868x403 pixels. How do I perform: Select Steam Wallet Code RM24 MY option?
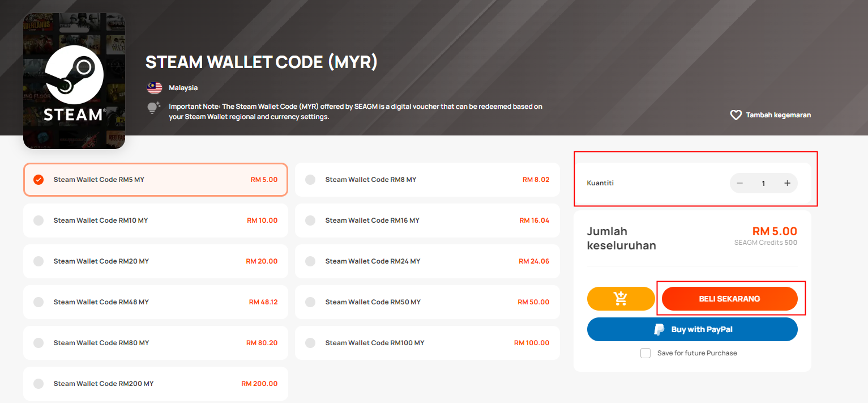427,261
